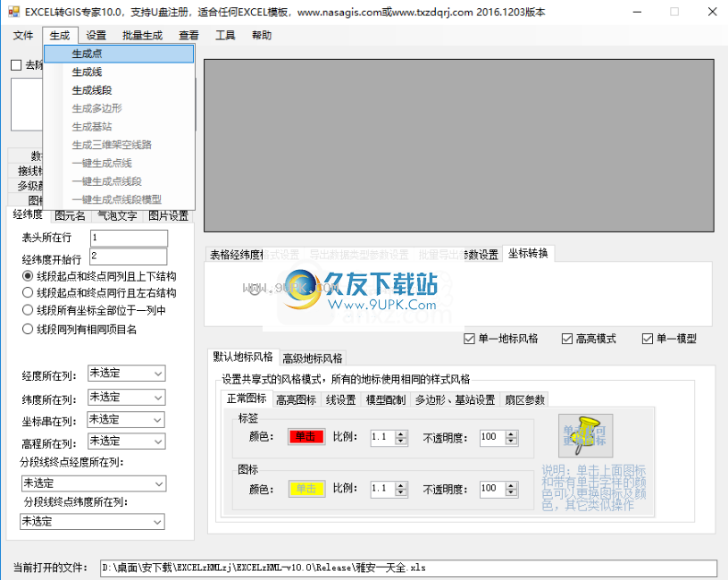Open the 高程所在列 dropdown
This screenshot has width=728, height=580.
coord(126,441)
